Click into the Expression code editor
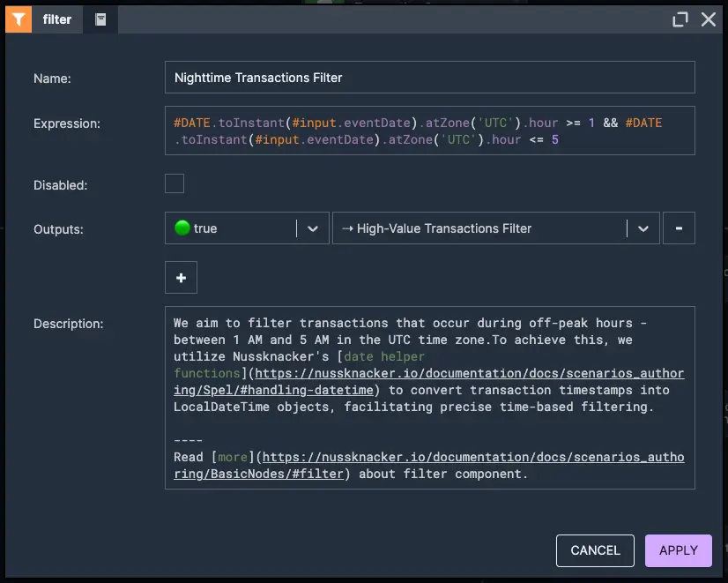The image size is (728, 583). tap(429, 131)
